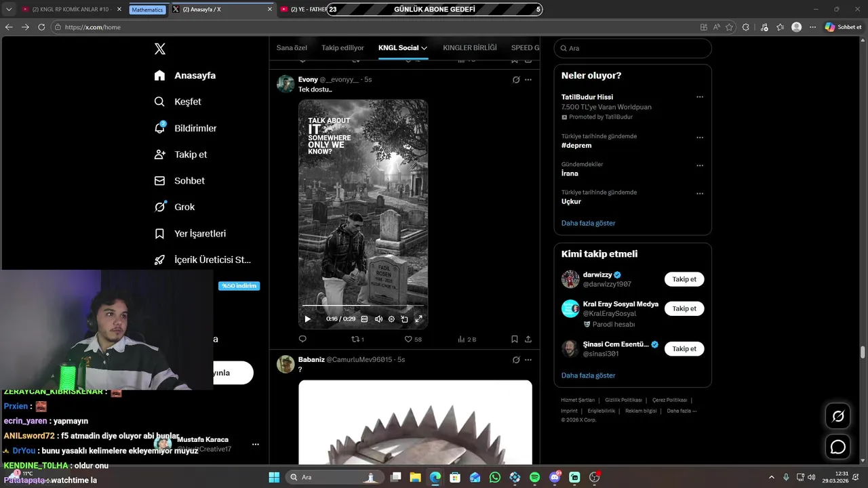Screen dimensions: 868x488
Task: Open Copilot Sohbet et button
Action: 844,27
